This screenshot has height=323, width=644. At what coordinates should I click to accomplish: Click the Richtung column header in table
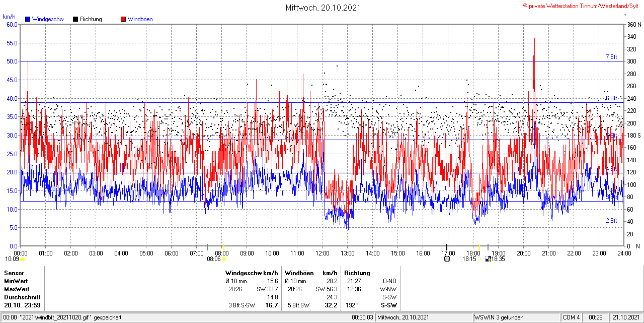coord(357,273)
